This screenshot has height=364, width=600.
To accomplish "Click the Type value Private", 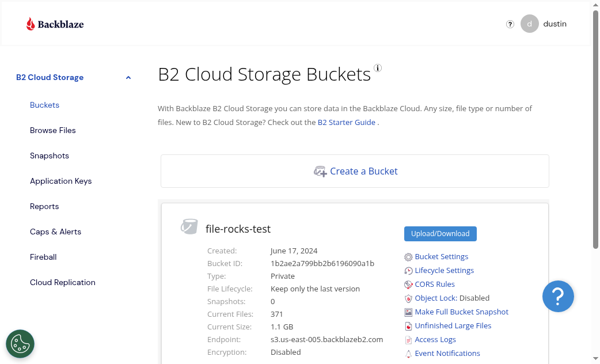I will [282, 276].
